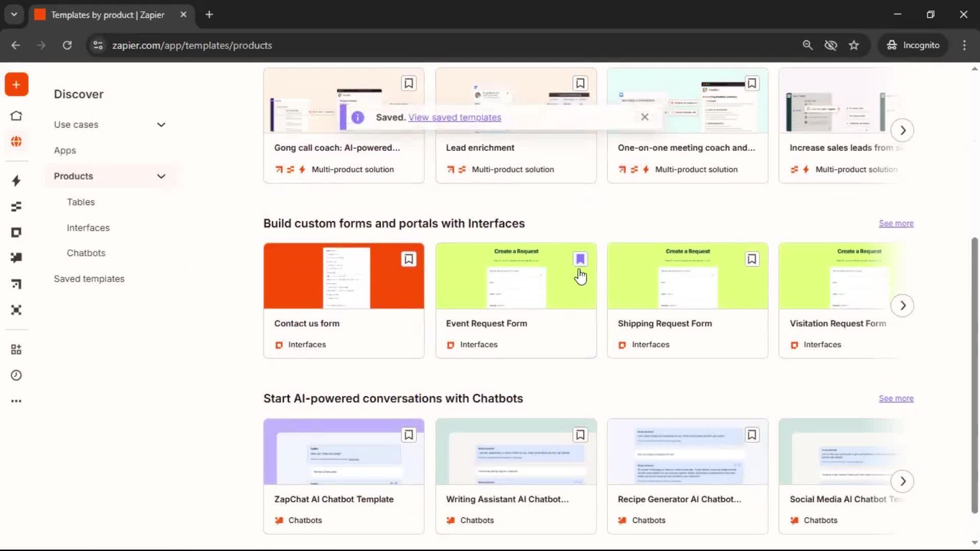Show next multi-product solution templates
The width and height of the screenshot is (980, 551).
pos(902,130)
